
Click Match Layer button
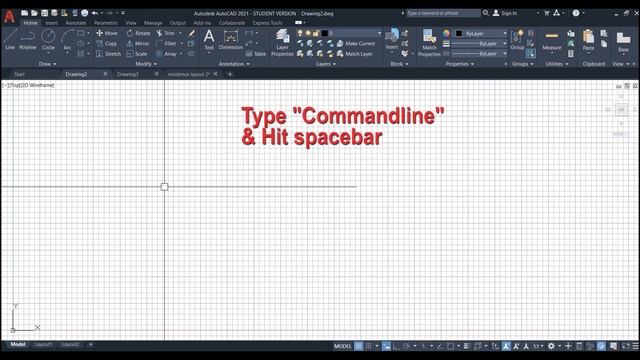pyautogui.click(x=355, y=53)
